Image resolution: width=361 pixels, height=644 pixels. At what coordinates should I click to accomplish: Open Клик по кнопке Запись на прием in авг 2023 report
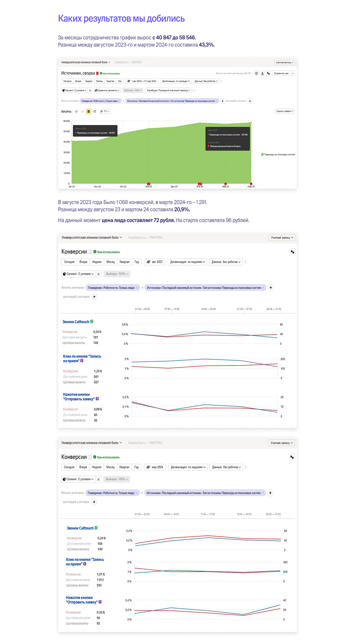tap(82, 359)
